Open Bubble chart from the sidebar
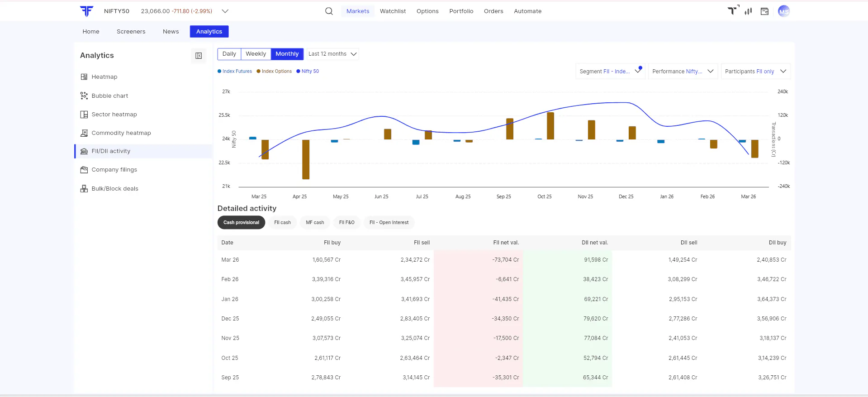This screenshot has height=397, width=868. 109,96
